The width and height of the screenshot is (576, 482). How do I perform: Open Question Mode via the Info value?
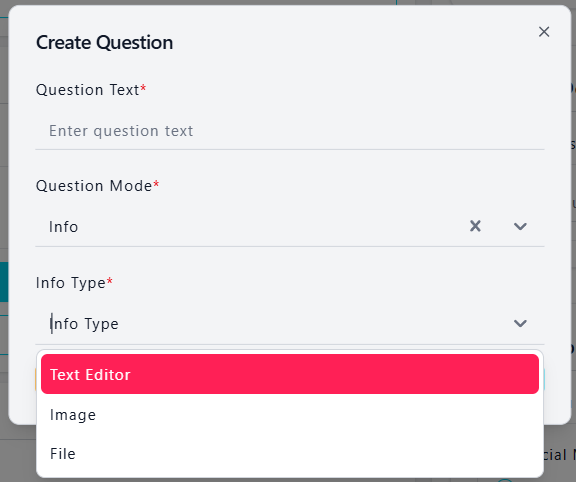(x=64, y=227)
